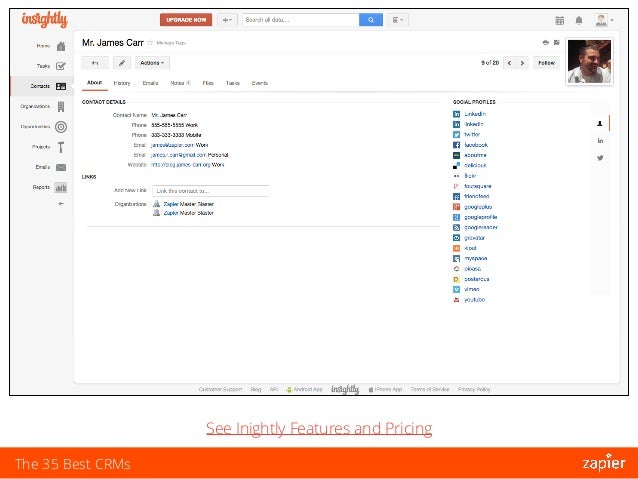Open Reports from the sidebar

click(x=50, y=187)
